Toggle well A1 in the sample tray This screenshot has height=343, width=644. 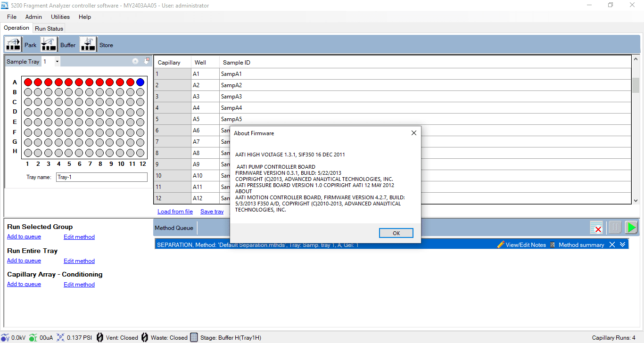(x=28, y=82)
